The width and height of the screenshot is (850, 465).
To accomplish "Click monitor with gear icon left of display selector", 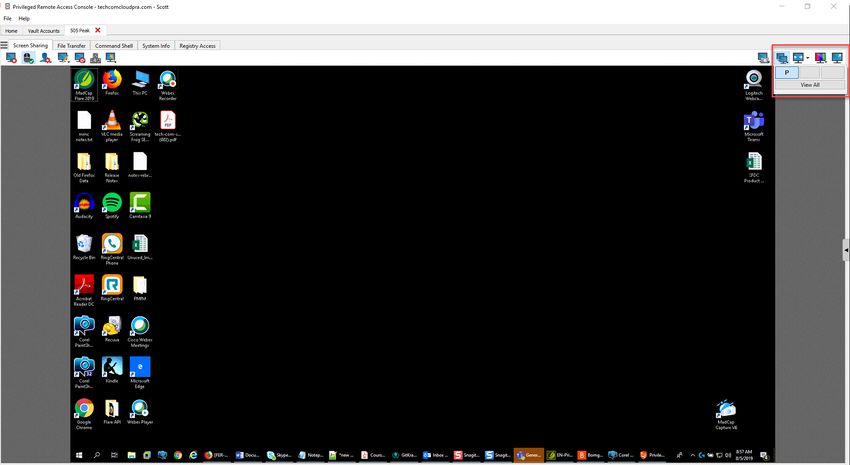I will [763, 57].
